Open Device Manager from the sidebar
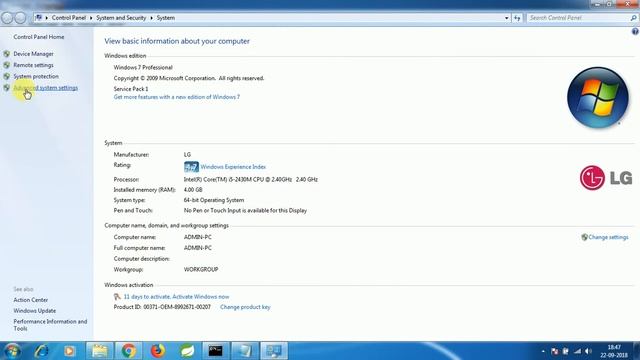 coord(33,54)
